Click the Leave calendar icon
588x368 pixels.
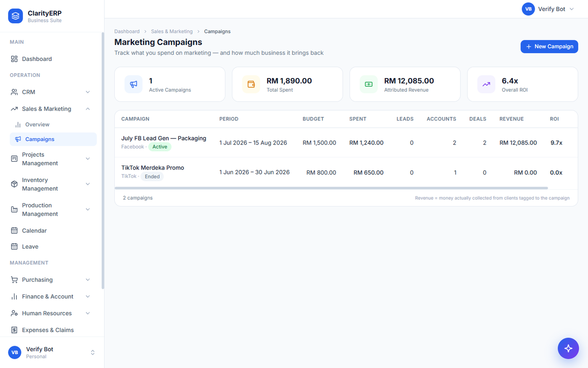click(14, 246)
